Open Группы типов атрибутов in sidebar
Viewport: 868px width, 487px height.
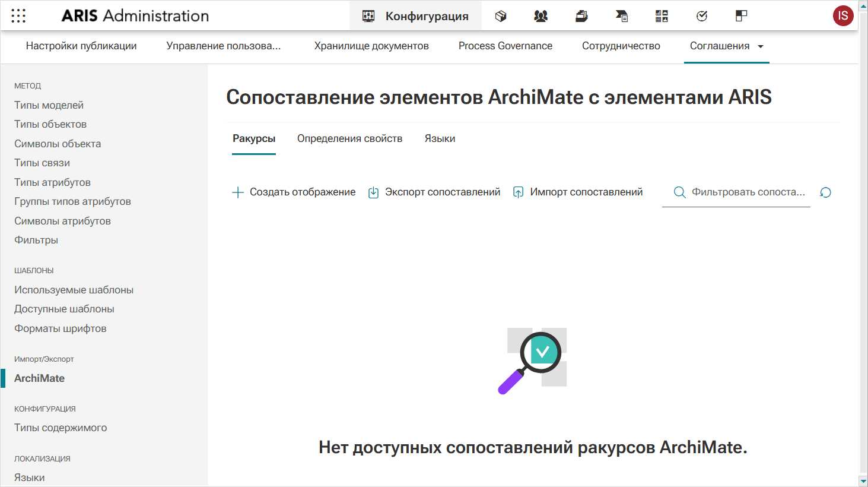coord(72,201)
